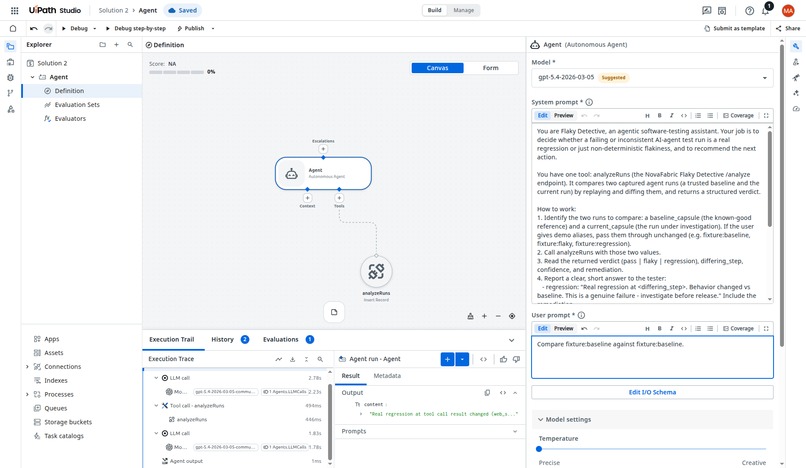
Task: Click the wrench properties icon in right rail
Action: (x=796, y=46)
